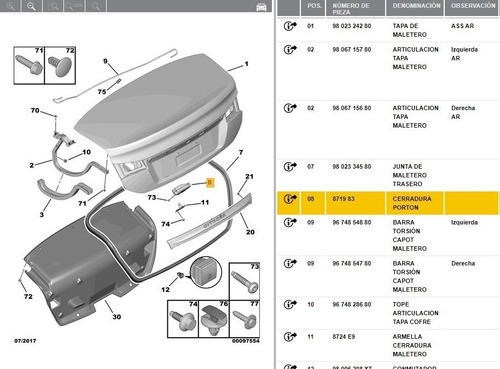Open info icon for part 96 748 548 80
The height and width of the screenshot is (369, 500).
pos(290,222)
